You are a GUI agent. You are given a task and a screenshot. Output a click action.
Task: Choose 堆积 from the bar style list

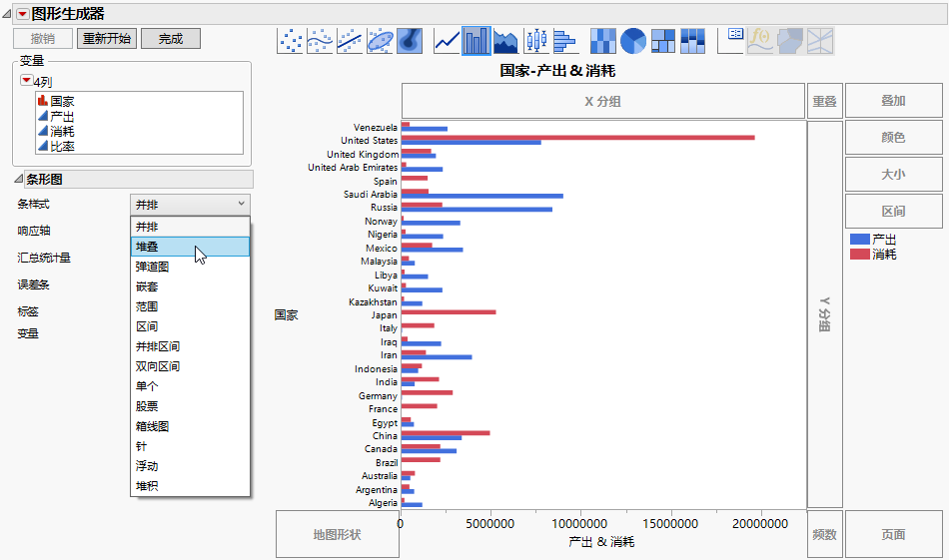pyautogui.click(x=190, y=486)
